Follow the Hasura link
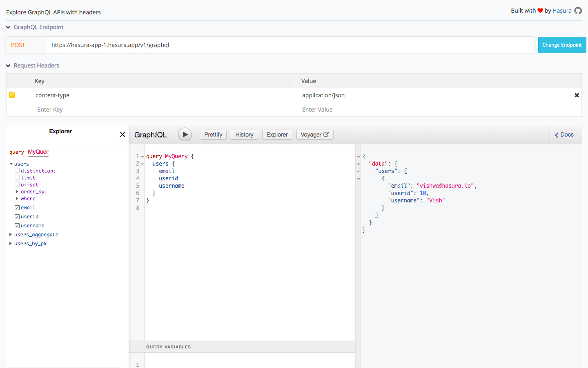This screenshot has width=588, height=368. [562, 11]
